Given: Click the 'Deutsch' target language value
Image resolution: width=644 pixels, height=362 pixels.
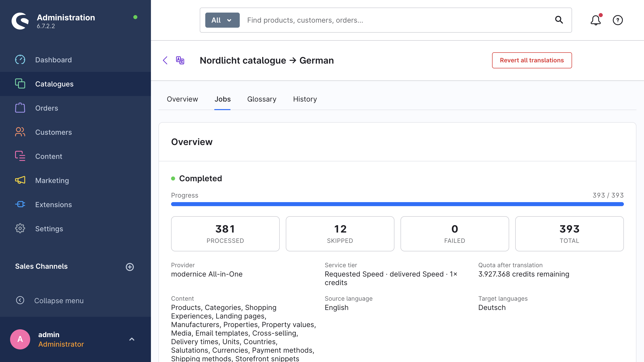Looking at the screenshot, I should (x=492, y=307).
